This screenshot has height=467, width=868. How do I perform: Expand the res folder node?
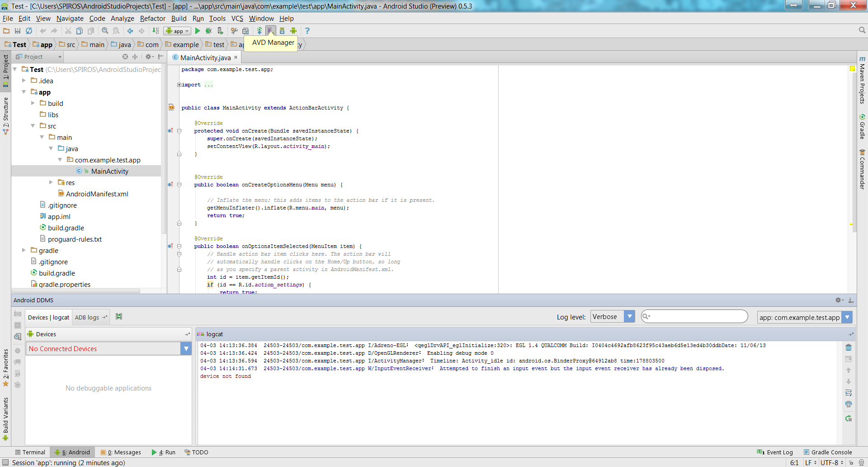pos(51,182)
